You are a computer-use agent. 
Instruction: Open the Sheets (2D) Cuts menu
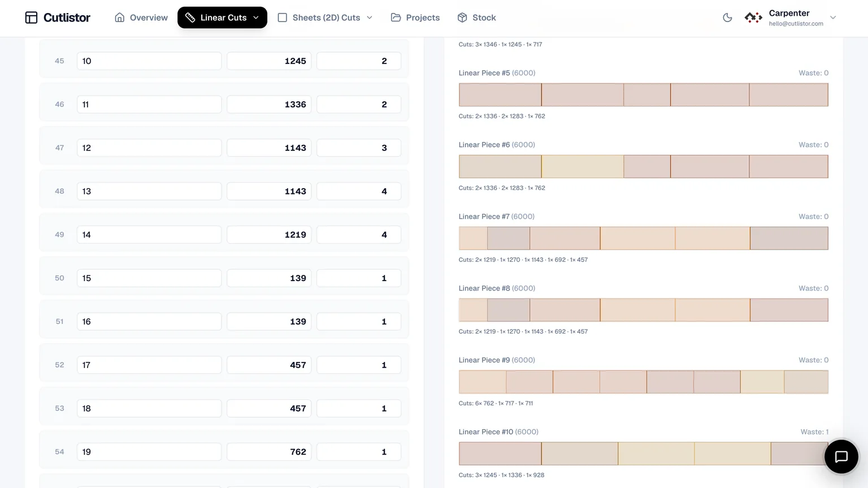325,18
